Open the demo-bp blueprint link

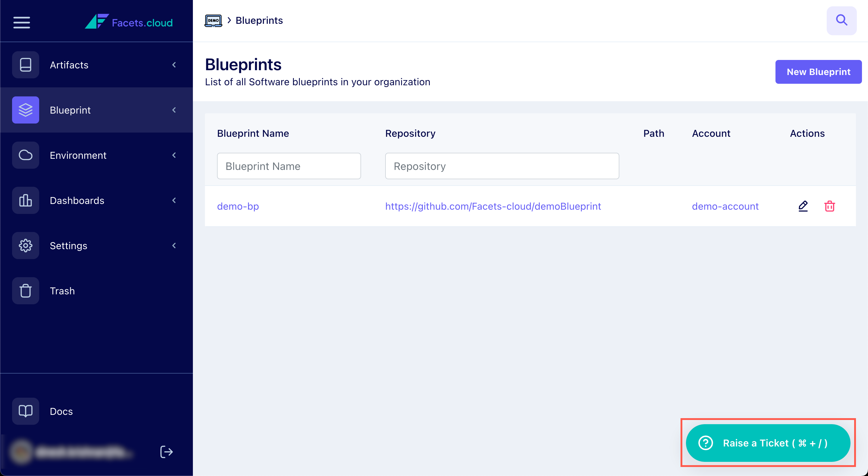(238, 206)
